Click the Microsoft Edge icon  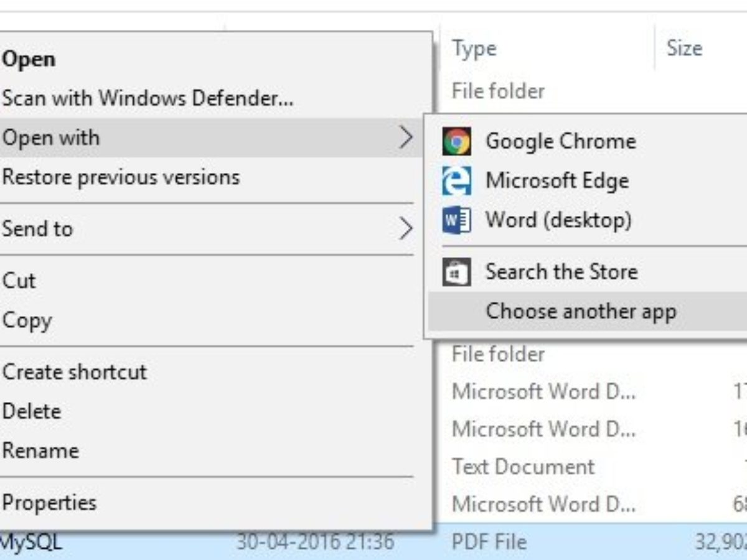[x=456, y=181]
